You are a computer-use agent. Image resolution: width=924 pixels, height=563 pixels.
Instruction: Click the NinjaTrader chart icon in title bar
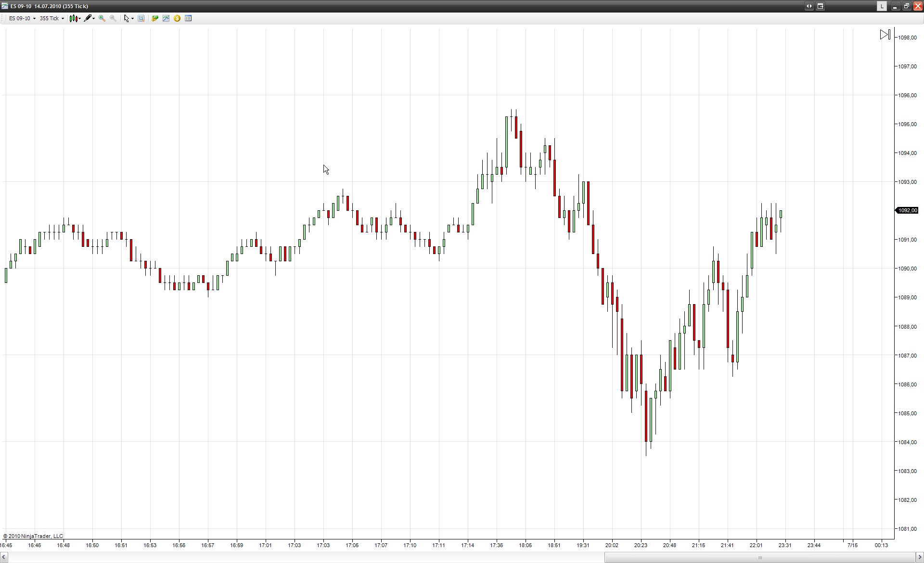pos(5,6)
